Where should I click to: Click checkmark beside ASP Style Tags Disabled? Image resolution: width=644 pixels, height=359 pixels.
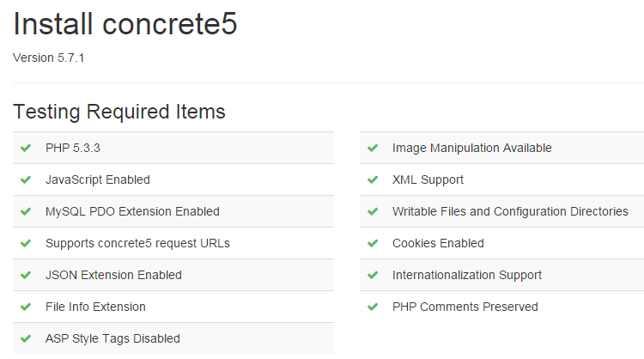[x=26, y=338]
